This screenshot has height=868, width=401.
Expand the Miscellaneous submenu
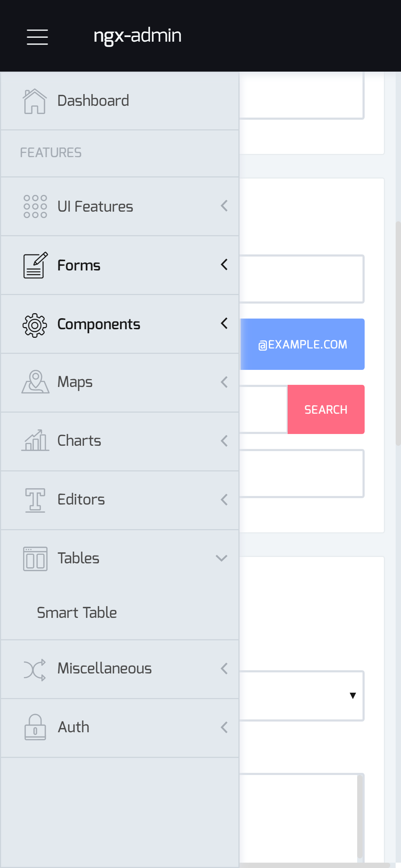click(224, 668)
